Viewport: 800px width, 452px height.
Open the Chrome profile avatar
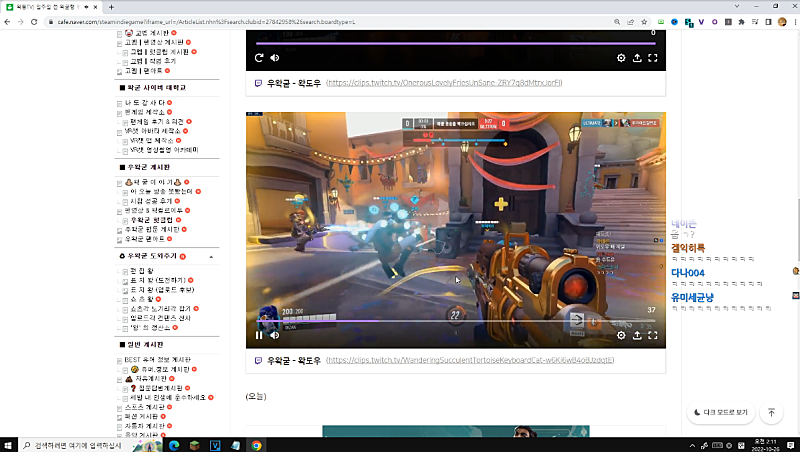coord(782,22)
